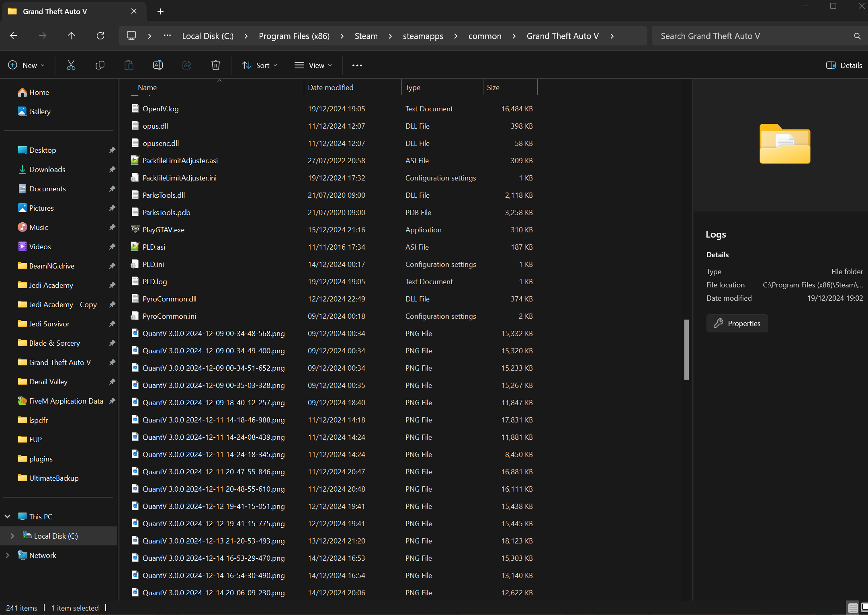Click the Cut scissors icon
The height and width of the screenshot is (615, 868).
pos(71,65)
